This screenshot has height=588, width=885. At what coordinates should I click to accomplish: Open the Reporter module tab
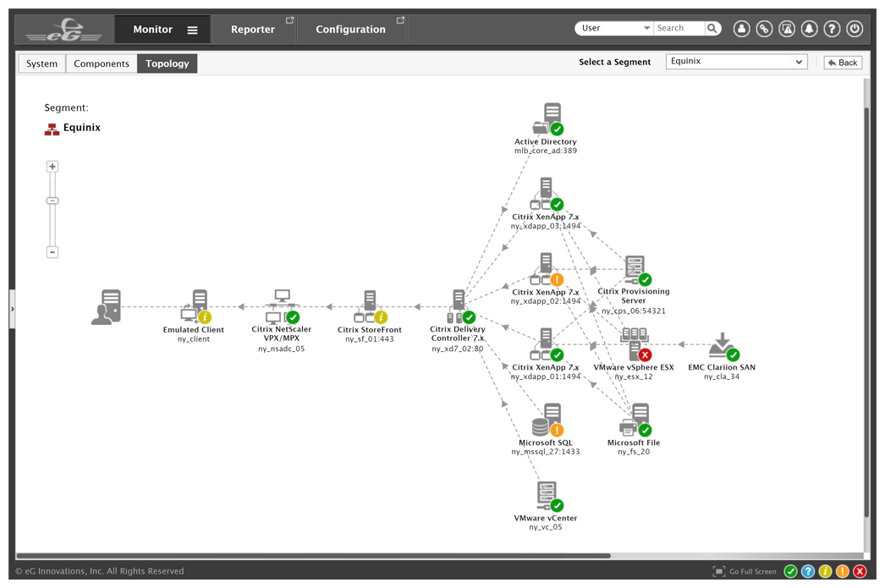[x=252, y=30]
